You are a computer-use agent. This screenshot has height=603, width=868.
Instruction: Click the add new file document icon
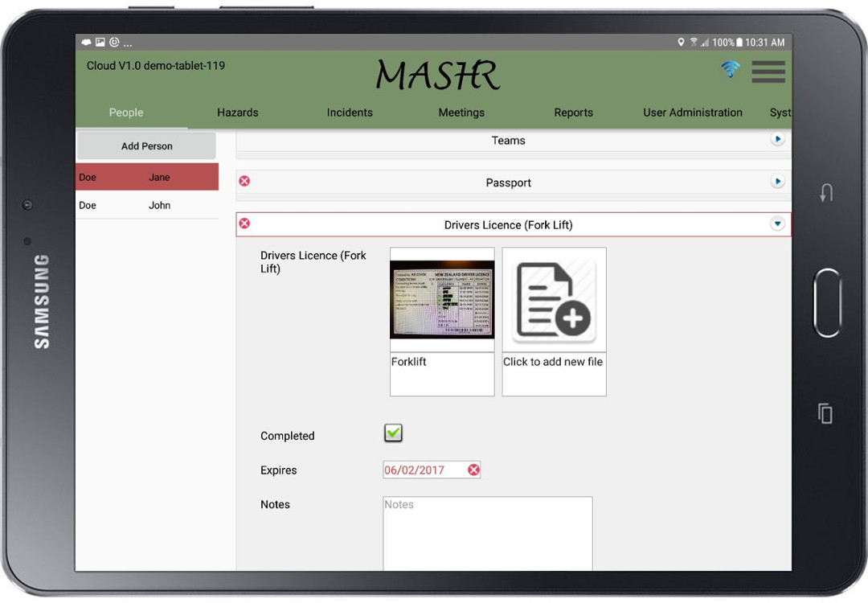[554, 300]
